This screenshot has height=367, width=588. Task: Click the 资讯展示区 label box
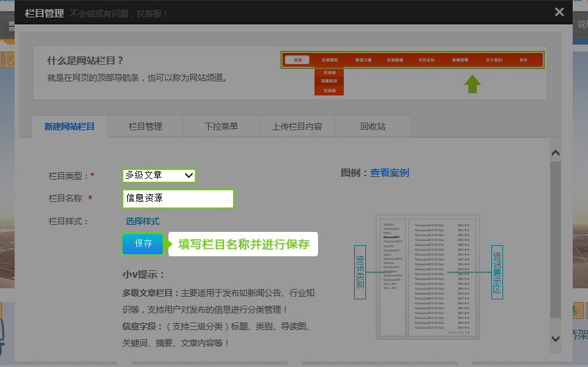click(x=497, y=272)
